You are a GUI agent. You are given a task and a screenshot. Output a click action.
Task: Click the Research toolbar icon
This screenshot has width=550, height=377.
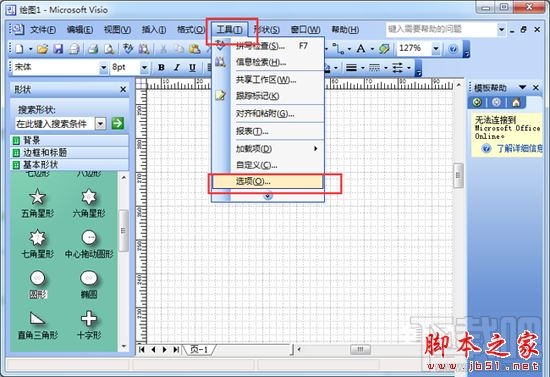point(144,49)
